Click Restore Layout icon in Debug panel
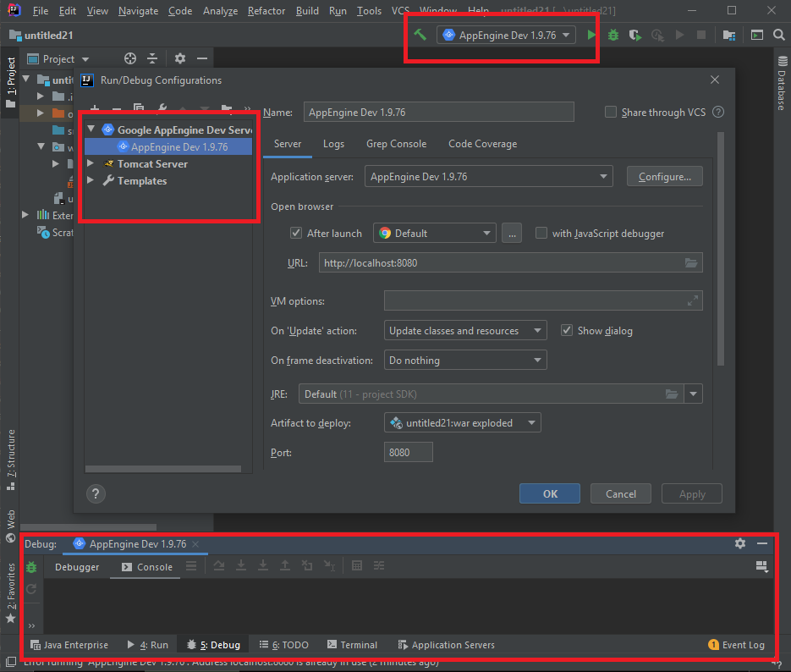The height and width of the screenshot is (672, 791). pyautogui.click(x=761, y=566)
